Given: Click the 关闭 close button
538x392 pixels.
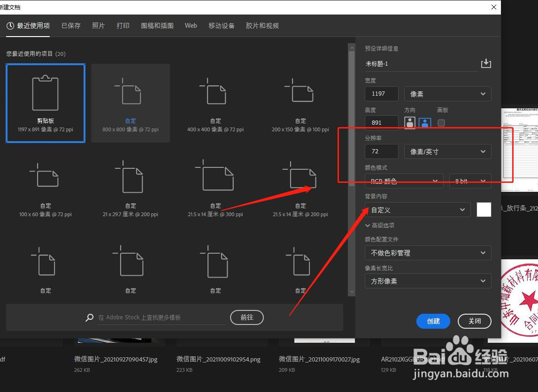Looking at the screenshot, I should click(475, 321).
